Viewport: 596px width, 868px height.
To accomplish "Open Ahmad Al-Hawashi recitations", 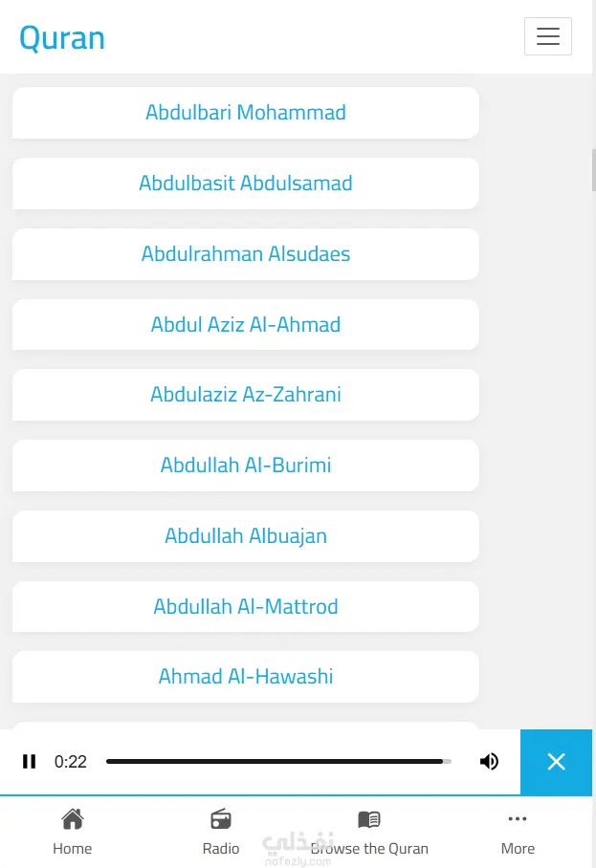I will (246, 677).
